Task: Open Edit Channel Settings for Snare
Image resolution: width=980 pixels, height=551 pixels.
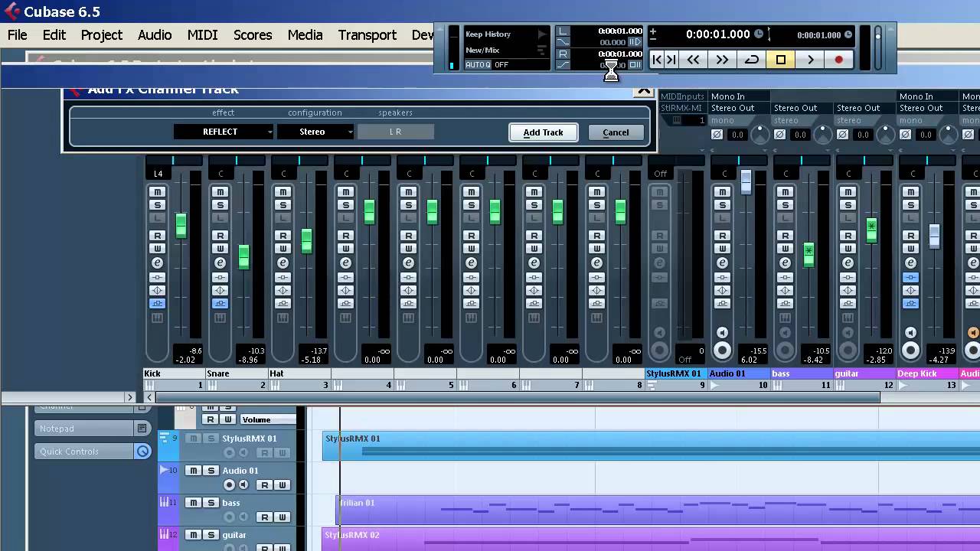Action: [220, 262]
